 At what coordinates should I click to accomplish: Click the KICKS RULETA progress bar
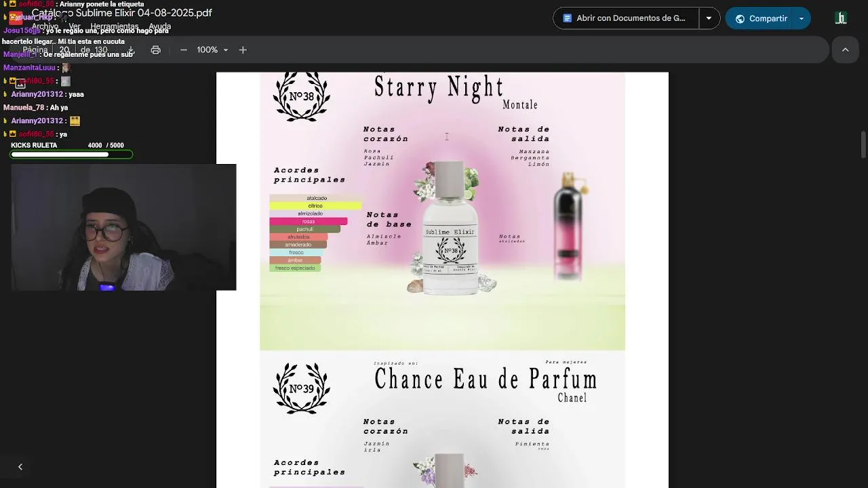72,155
